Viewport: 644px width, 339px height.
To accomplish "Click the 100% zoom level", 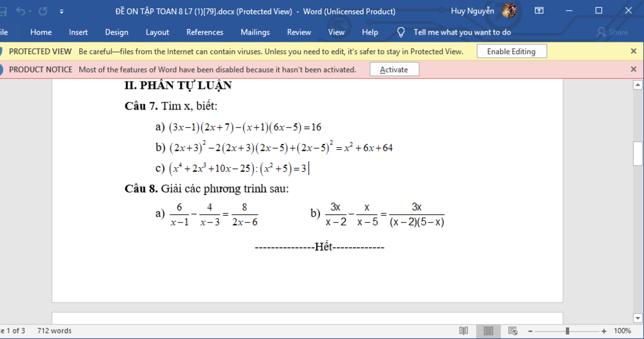I will 622,331.
